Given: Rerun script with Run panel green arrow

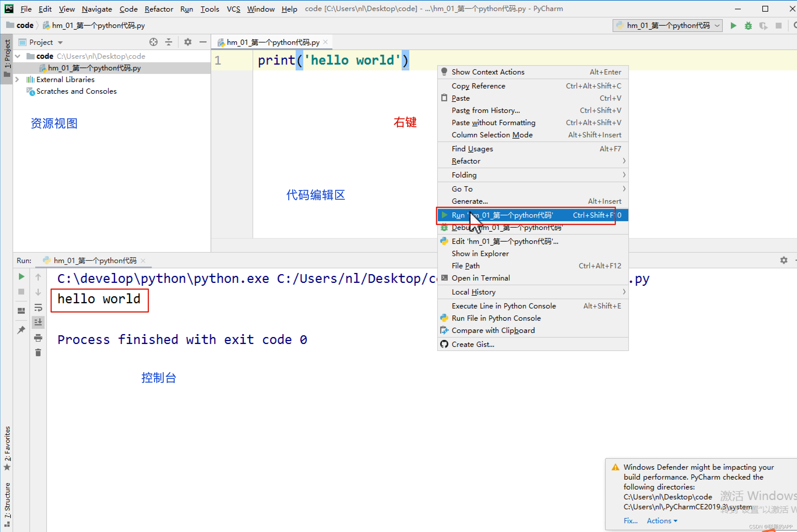Looking at the screenshot, I should [x=21, y=276].
